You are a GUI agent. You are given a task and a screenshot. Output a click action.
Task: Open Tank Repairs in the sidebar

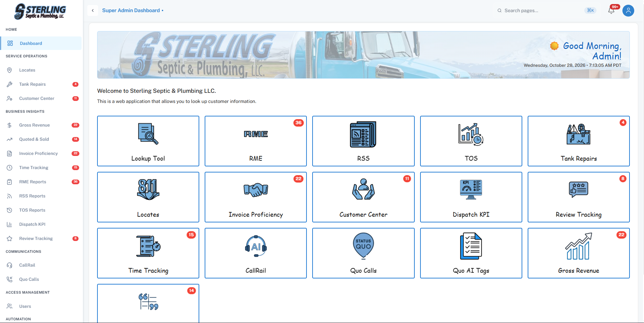(x=41, y=84)
